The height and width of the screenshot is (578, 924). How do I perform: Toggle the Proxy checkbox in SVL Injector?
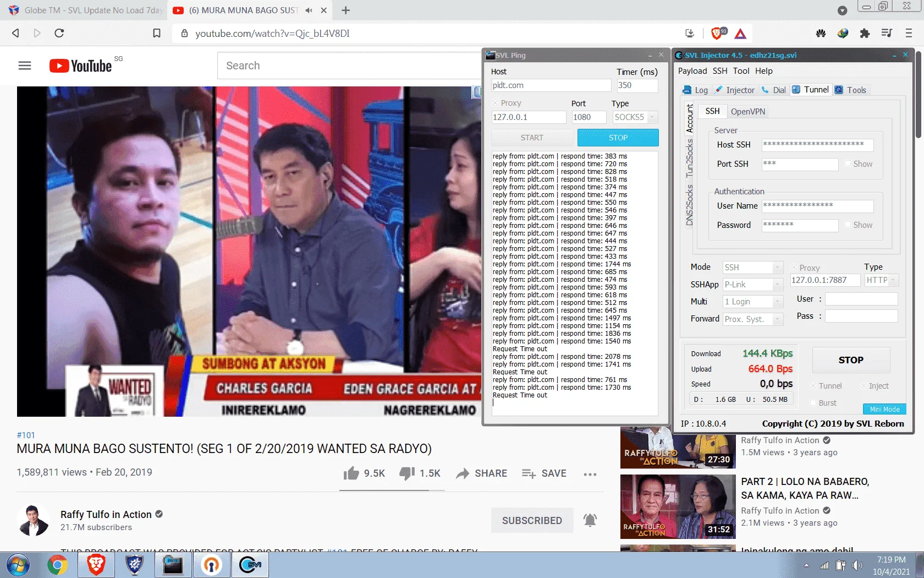tap(794, 268)
